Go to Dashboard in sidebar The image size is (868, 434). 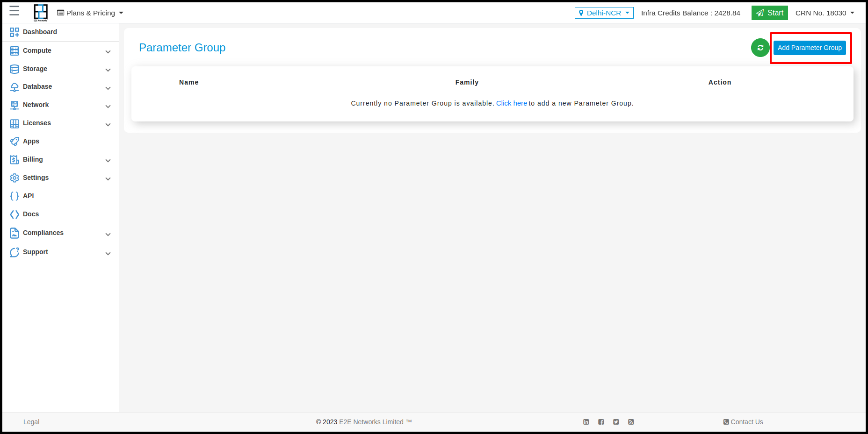40,32
